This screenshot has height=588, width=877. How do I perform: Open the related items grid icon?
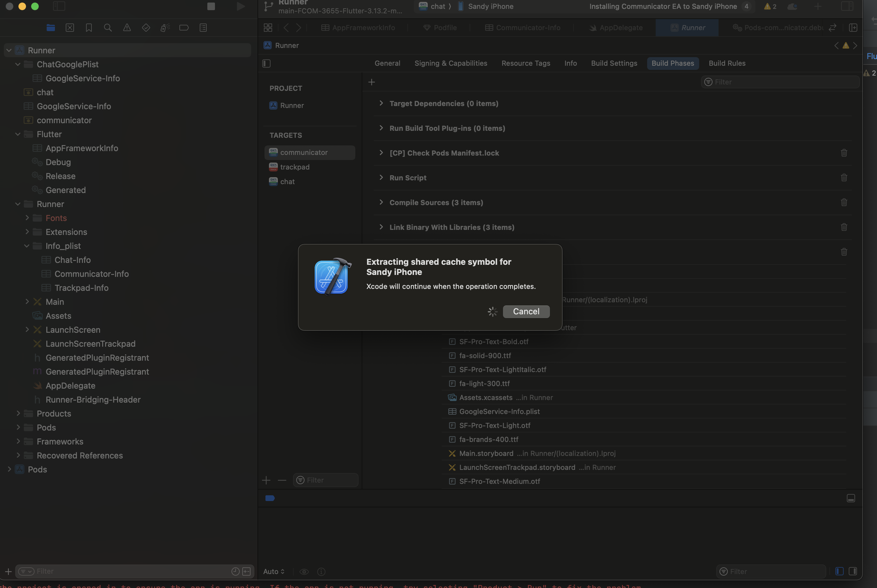click(268, 28)
